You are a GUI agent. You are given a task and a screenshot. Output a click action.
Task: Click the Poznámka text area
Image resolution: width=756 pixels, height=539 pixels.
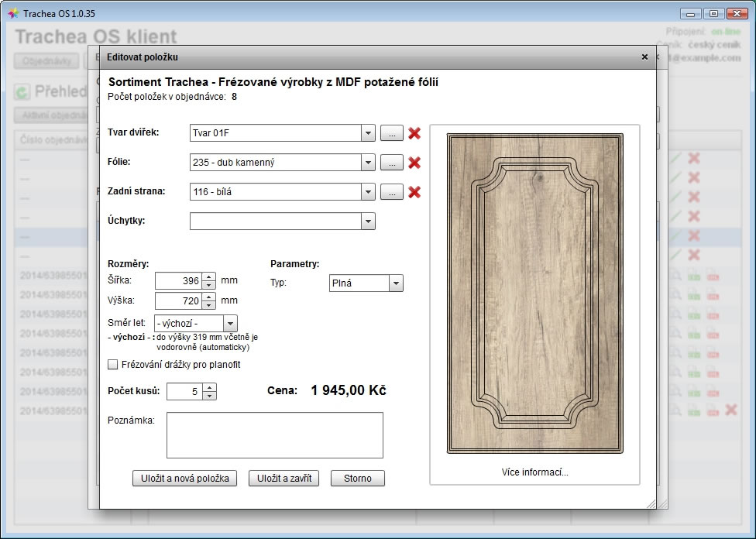pos(274,435)
